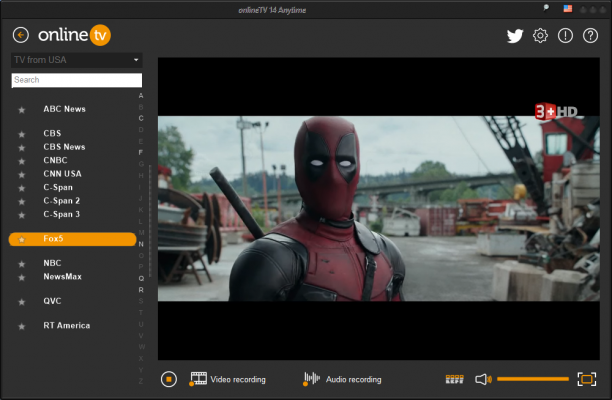Mute sound via speaker icon

(x=483, y=379)
